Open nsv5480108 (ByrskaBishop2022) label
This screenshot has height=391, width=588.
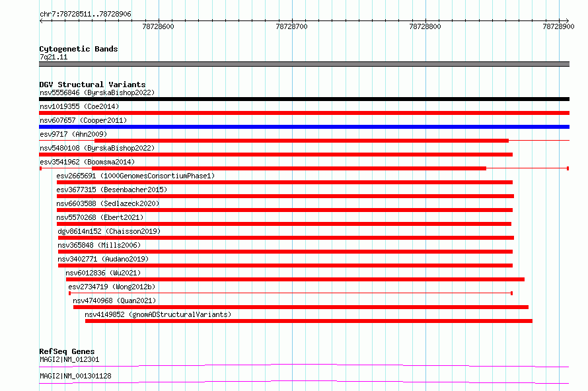97,148
